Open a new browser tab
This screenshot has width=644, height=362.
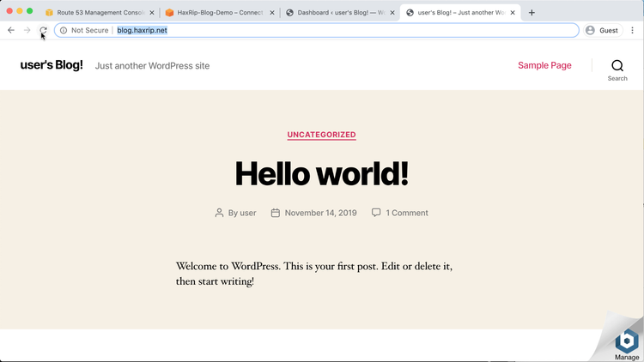532,13
